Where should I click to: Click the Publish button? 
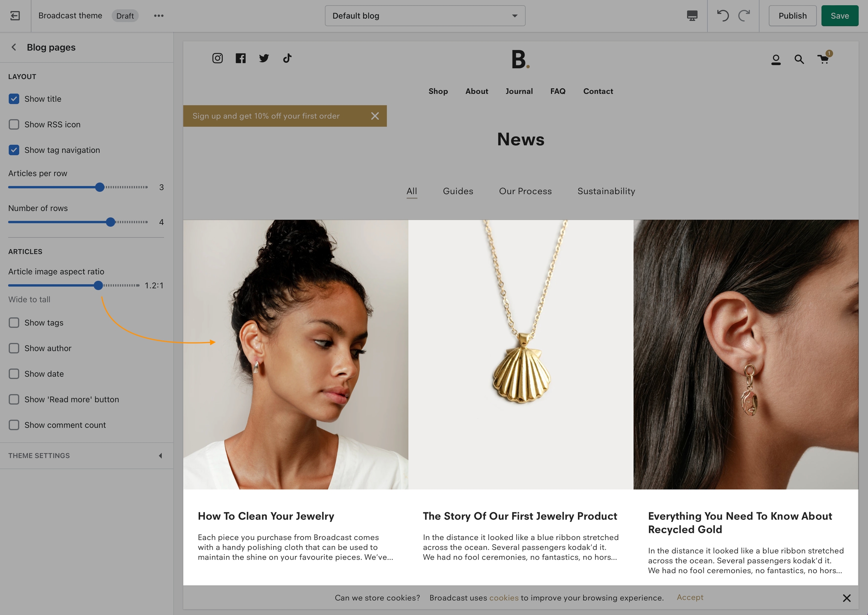[792, 15]
